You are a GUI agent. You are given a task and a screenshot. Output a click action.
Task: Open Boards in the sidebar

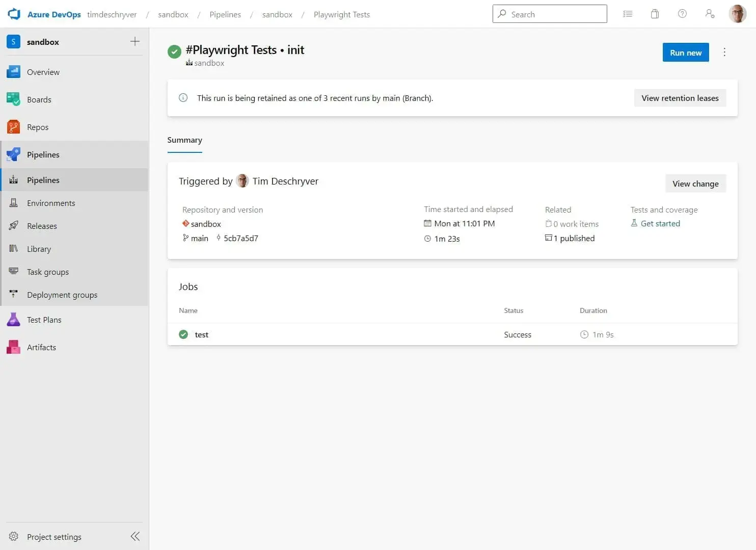tap(74, 99)
